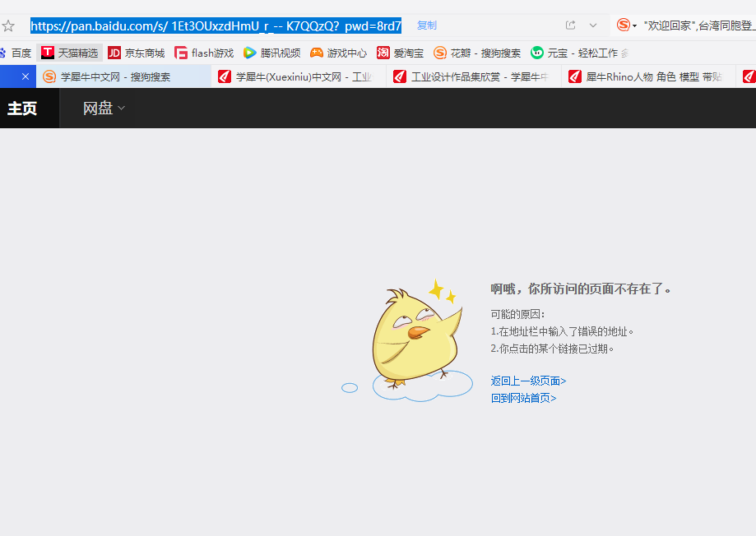Click the 爱淘宝 red icon
Screen dimensions: 756x536
(x=383, y=53)
